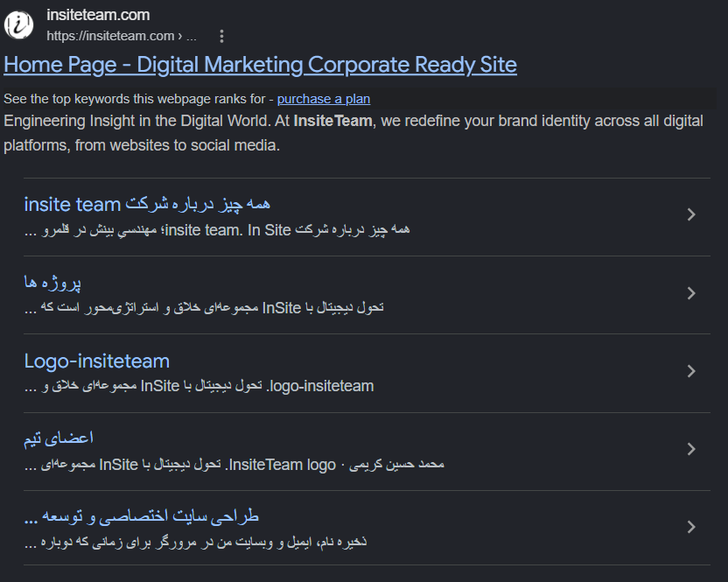Click the purchase a plan link

(x=324, y=99)
